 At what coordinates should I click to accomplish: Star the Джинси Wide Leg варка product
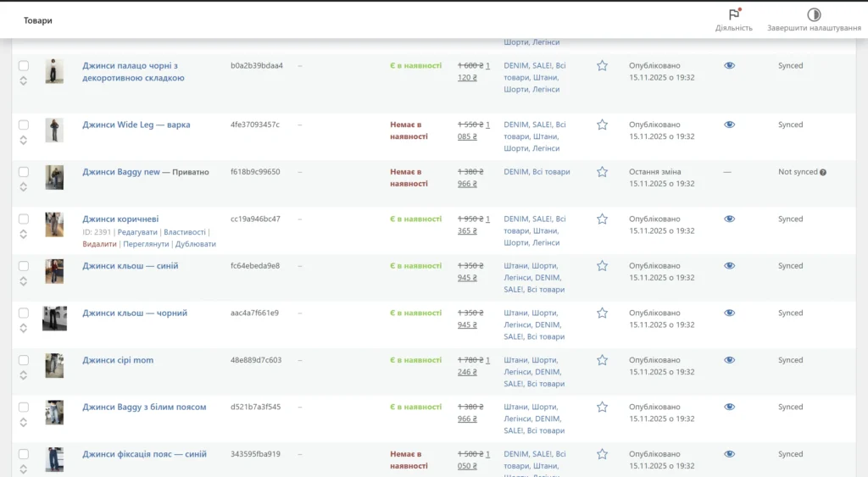click(602, 125)
